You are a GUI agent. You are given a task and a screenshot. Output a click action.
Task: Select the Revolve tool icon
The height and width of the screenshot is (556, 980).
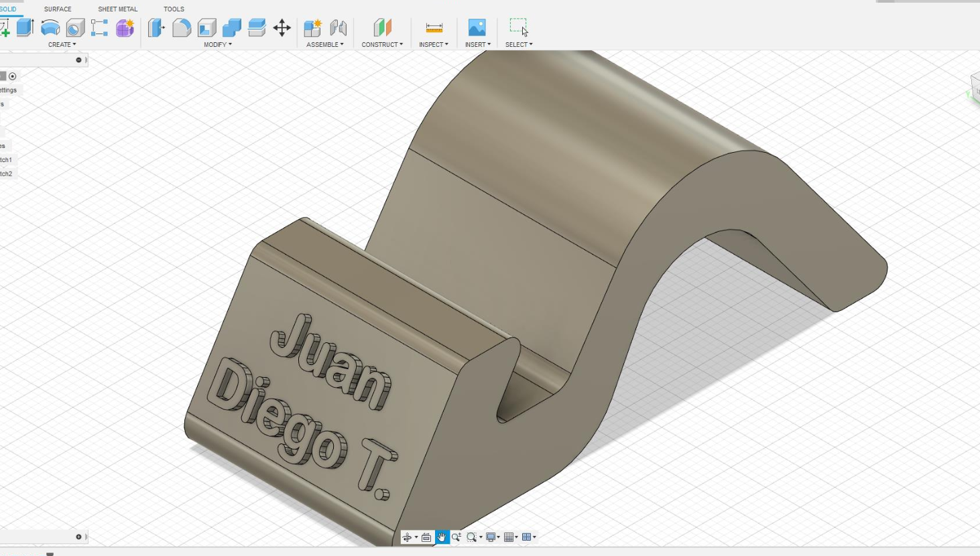point(50,27)
